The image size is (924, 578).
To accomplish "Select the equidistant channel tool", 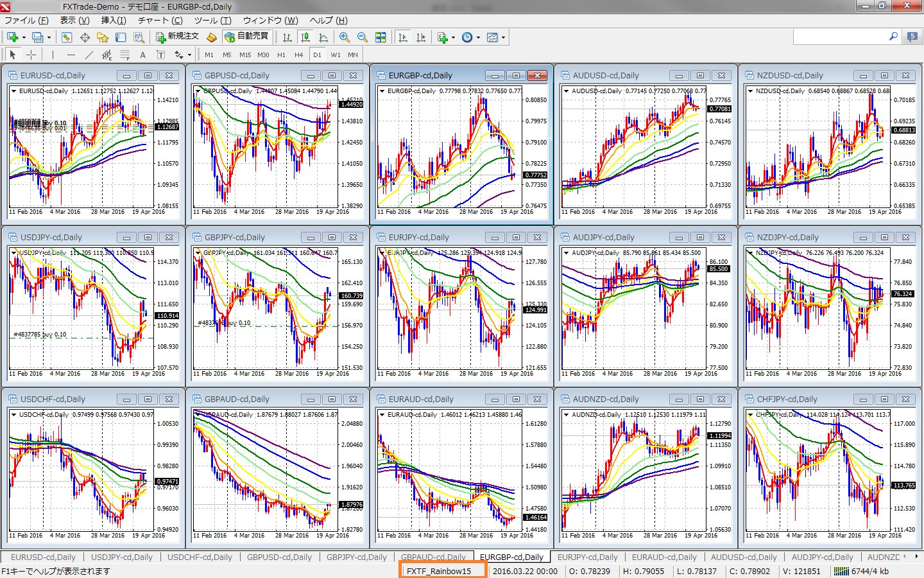I will pyautogui.click(x=107, y=55).
